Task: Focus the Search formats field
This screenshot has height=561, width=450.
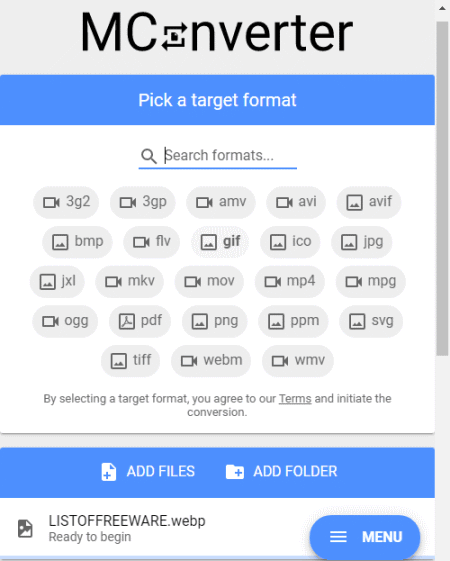Action: tap(218, 156)
